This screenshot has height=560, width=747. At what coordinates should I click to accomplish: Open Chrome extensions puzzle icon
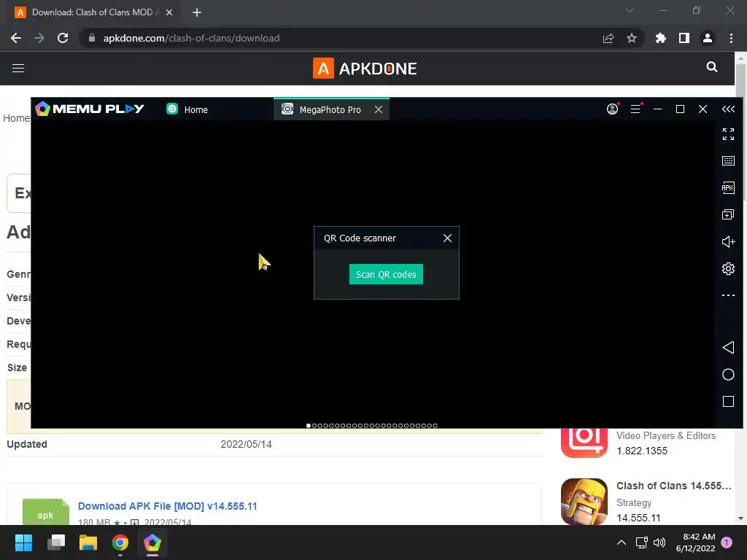661,38
